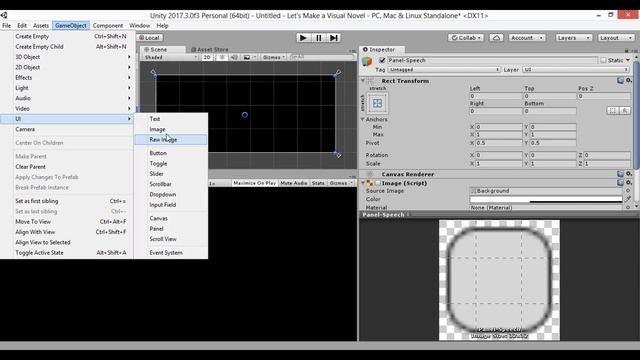This screenshot has height=360, width=640.
Task: Toggle the Image (Script) enabled checkbox
Action: click(378, 183)
